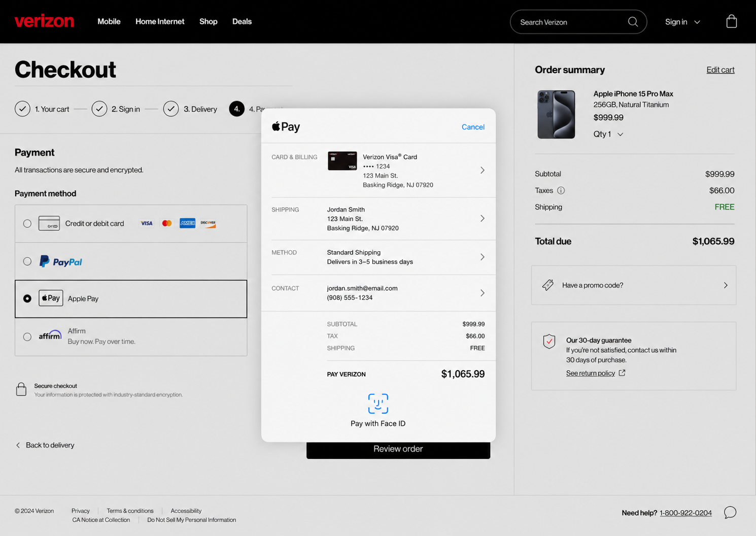The width and height of the screenshot is (756, 536).
Task: Click the external link icon beside return policy
Action: tap(622, 373)
